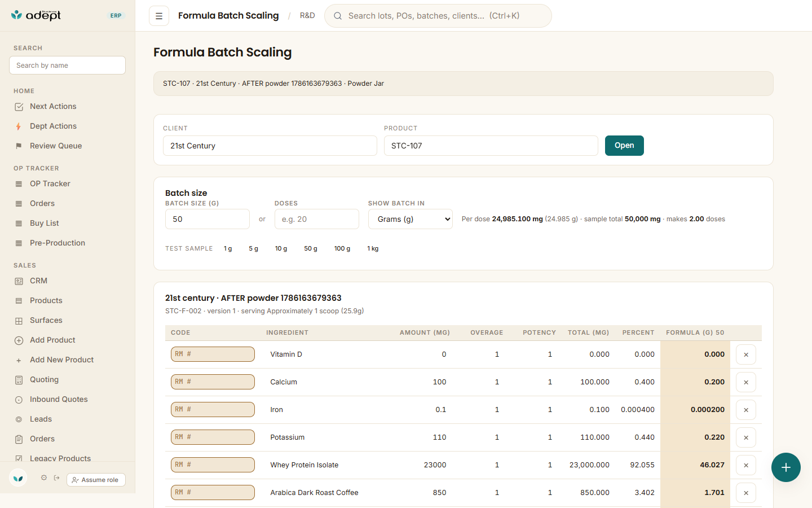Click the icon beside Products

[x=19, y=301]
